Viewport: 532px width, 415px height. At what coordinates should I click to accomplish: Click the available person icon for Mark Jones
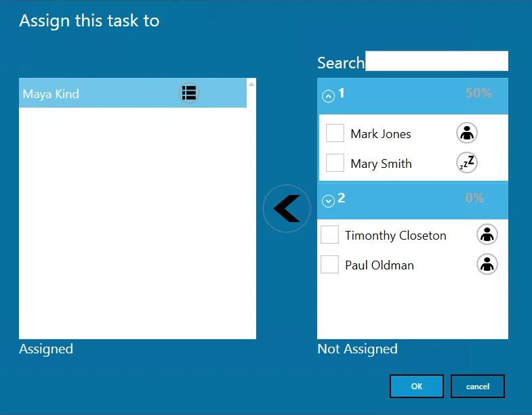coord(467,133)
